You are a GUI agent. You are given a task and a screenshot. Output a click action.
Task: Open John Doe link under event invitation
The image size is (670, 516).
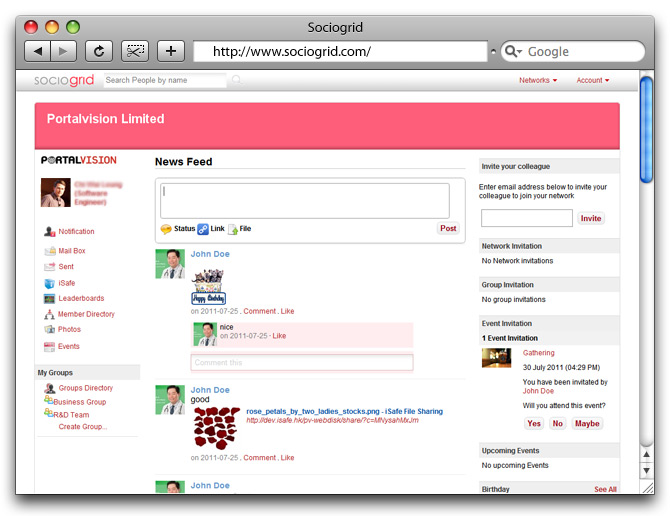[x=538, y=391]
